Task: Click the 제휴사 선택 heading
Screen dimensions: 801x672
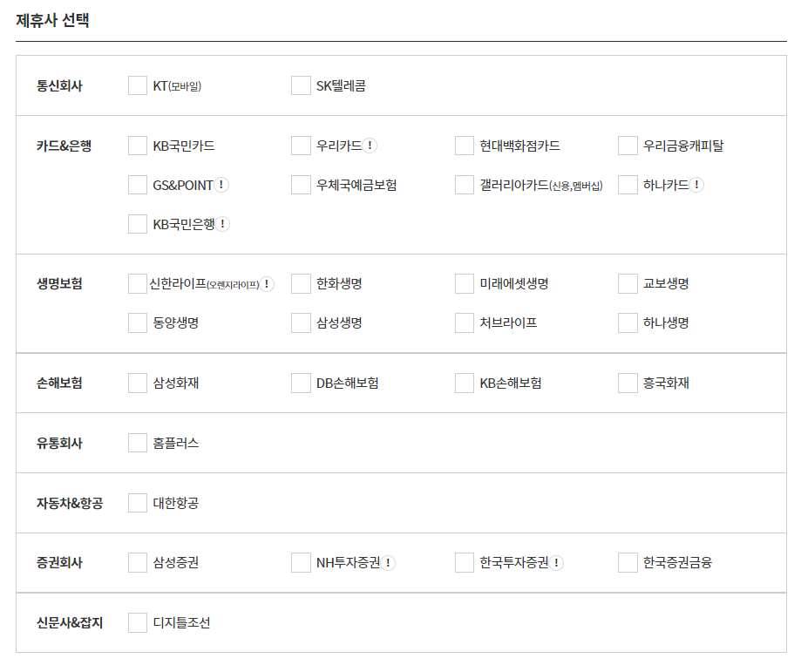Action: (x=52, y=20)
